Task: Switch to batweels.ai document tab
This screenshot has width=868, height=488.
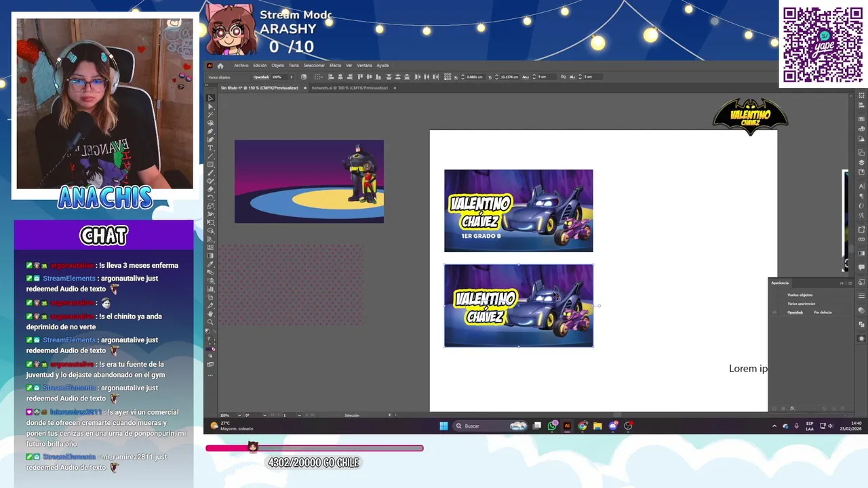Action: 350,87
